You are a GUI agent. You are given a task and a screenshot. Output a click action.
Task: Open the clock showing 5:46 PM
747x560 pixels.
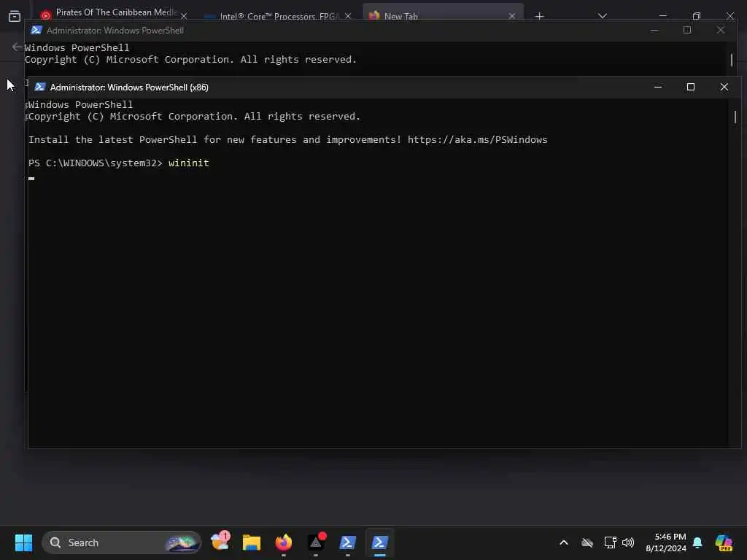[x=665, y=542]
